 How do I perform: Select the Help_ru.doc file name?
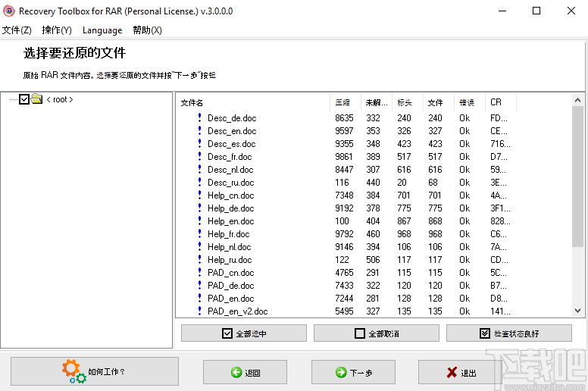230,260
